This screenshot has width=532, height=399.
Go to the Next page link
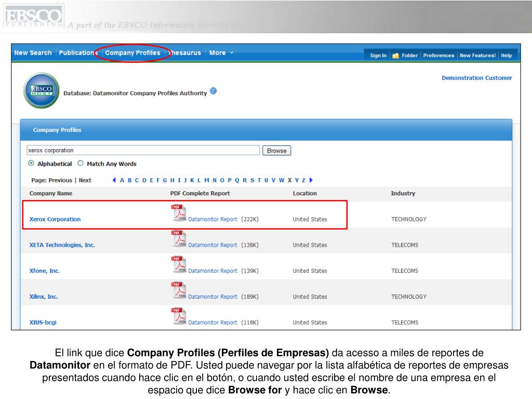tap(85, 180)
